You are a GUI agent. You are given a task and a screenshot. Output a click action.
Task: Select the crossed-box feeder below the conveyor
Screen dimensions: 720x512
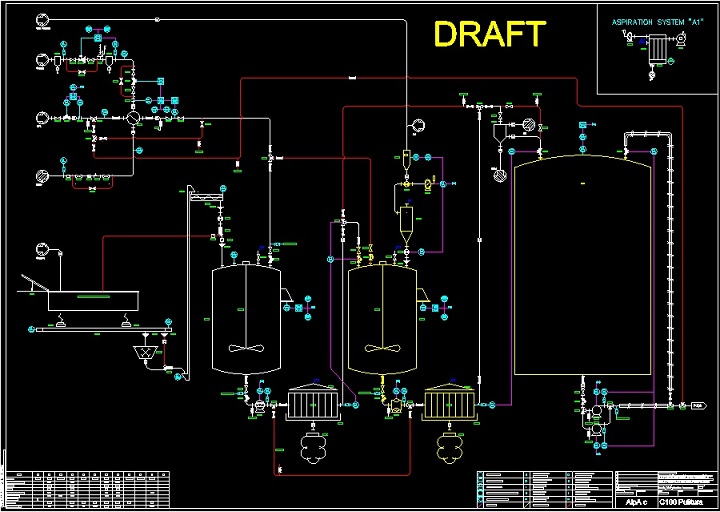pyautogui.click(x=145, y=352)
